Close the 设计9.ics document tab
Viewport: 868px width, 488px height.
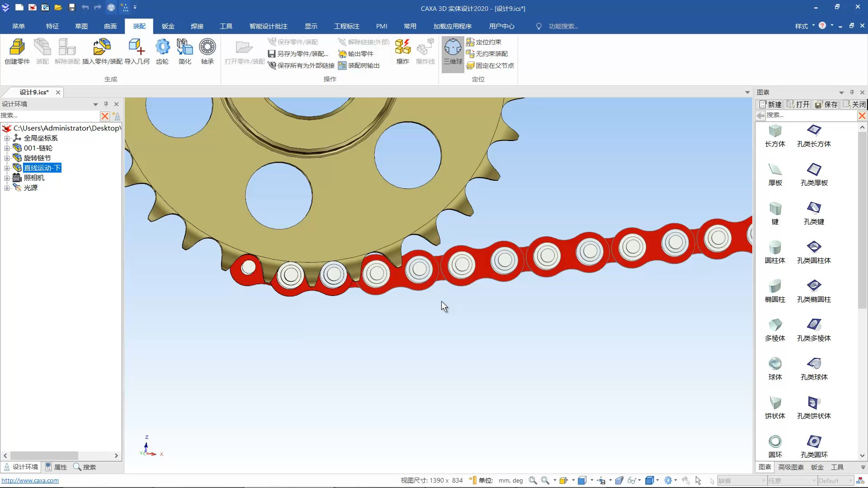pos(58,92)
